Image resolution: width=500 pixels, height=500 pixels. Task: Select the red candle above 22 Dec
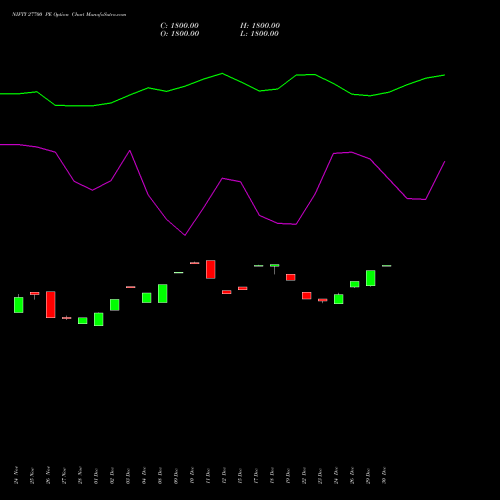coord(307,296)
